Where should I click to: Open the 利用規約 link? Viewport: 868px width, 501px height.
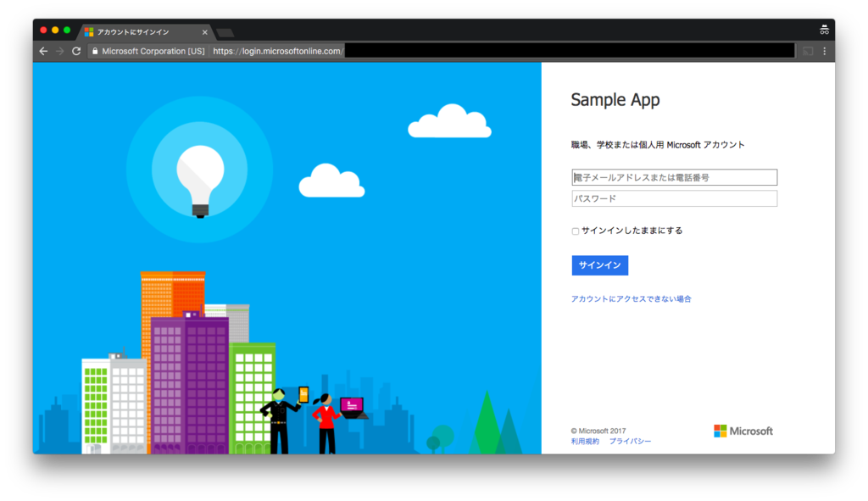(x=585, y=441)
